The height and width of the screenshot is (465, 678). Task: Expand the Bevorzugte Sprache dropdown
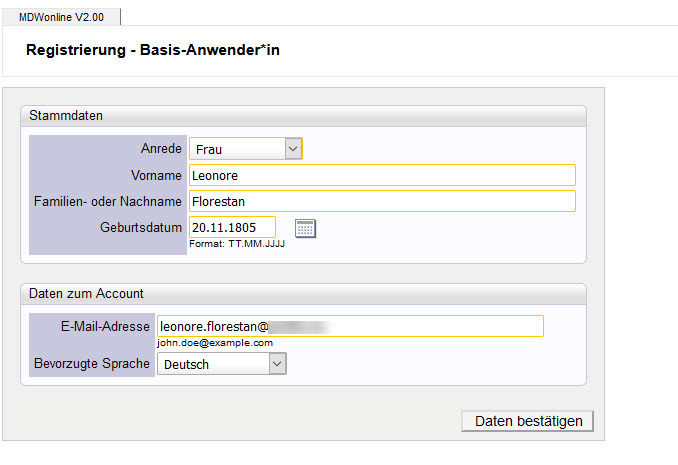[222, 365]
